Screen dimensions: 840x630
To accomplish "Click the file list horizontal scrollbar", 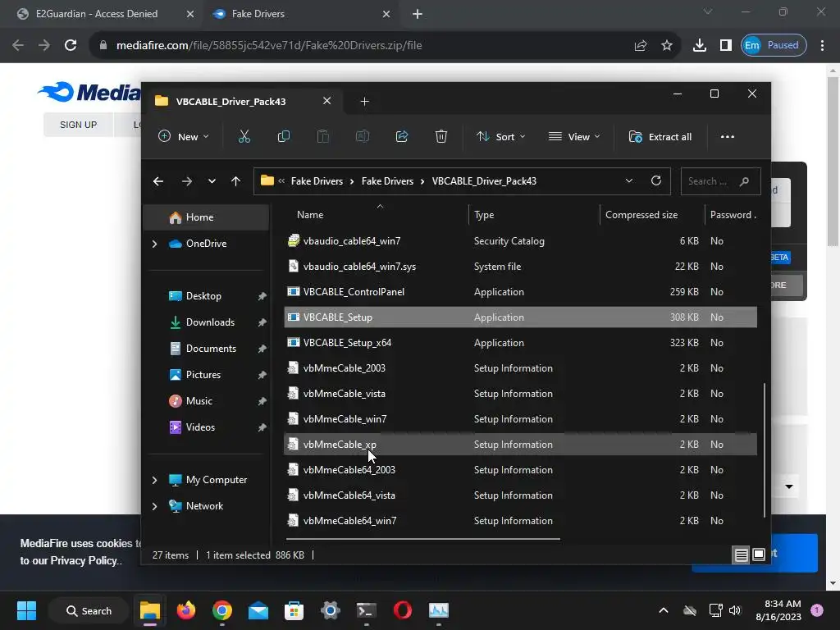I will pyautogui.click(x=422, y=539).
